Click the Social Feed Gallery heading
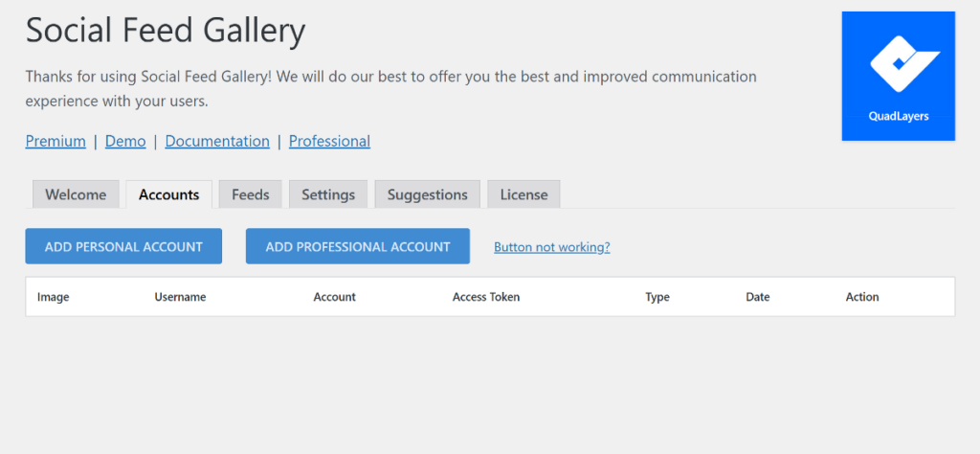Image resolution: width=980 pixels, height=454 pixels. tap(166, 30)
